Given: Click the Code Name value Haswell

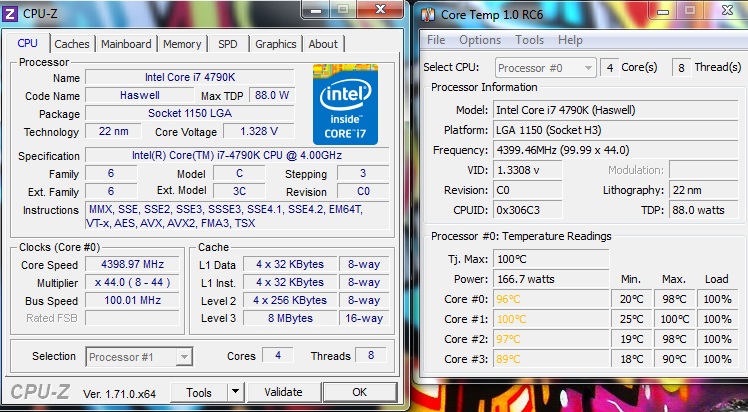Looking at the screenshot, I should [139, 95].
